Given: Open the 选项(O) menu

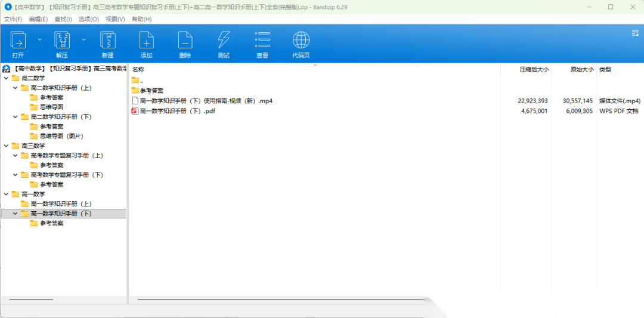Looking at the screenshot, I should click(x=89, y=19).
